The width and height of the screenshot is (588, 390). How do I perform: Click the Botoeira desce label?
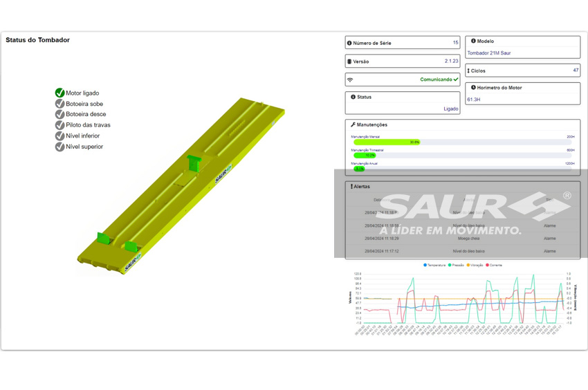86,114
